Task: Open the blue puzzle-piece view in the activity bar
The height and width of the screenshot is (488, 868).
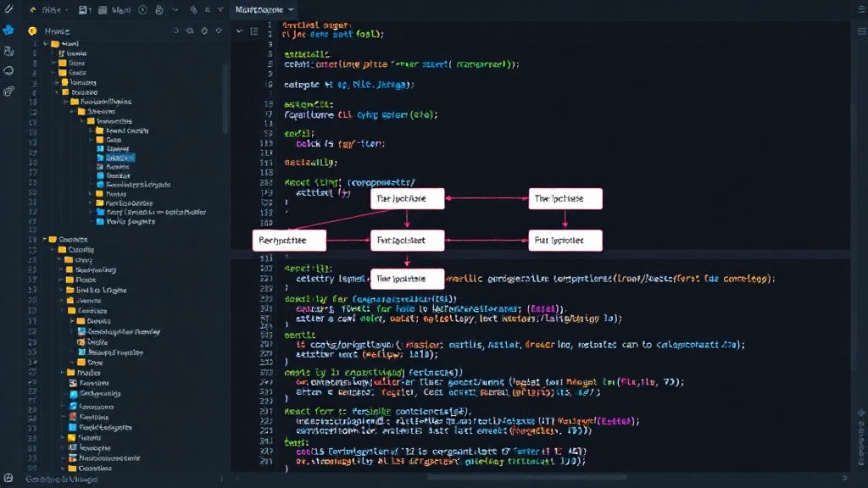Action: point(8,30)
